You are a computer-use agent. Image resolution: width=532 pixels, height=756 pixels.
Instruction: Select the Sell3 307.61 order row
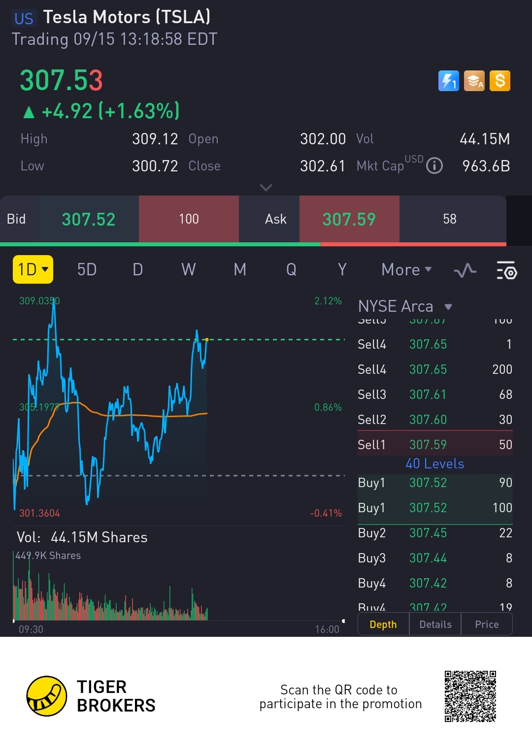[435, 394]
